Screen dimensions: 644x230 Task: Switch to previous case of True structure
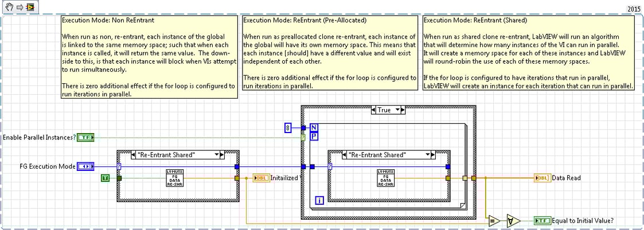pos(373,110)
